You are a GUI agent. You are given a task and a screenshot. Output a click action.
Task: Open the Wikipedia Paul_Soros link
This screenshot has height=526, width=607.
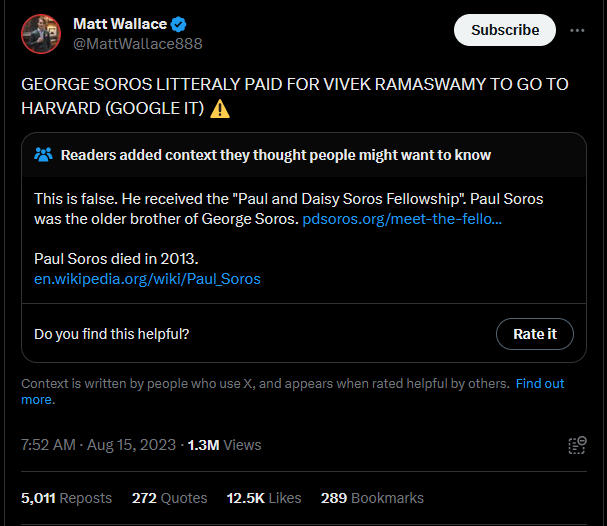[x=147, y=279]
